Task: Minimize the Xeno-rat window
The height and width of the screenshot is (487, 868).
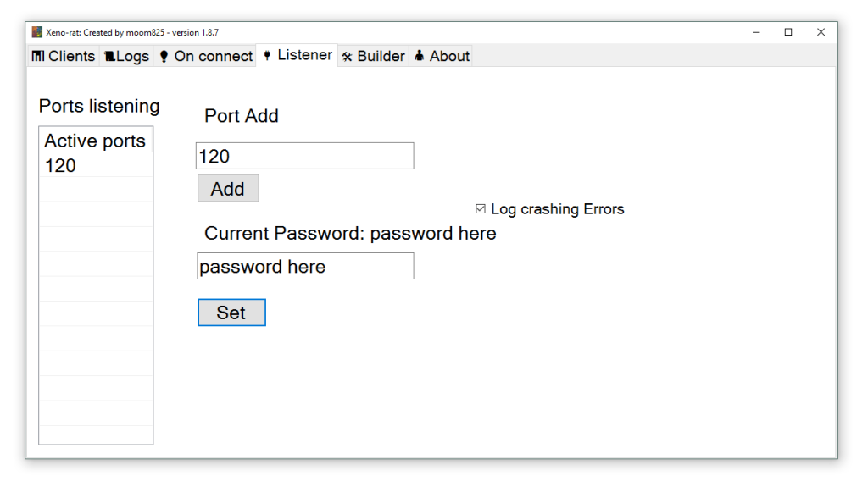Action: (x=756, y=32)
